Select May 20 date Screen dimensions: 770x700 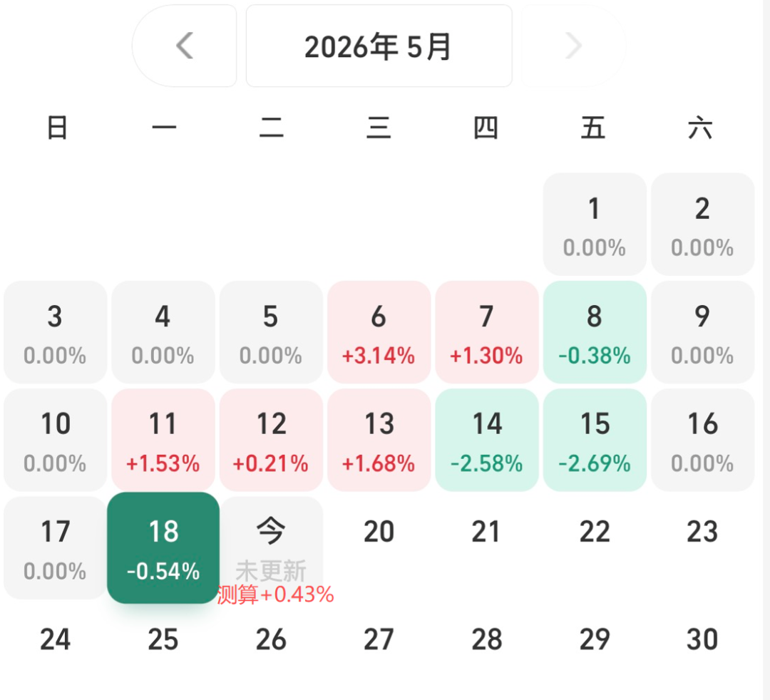coord(379,532)
